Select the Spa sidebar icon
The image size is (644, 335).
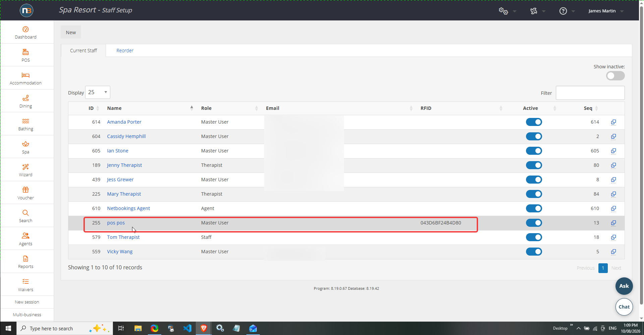(26, 147)
